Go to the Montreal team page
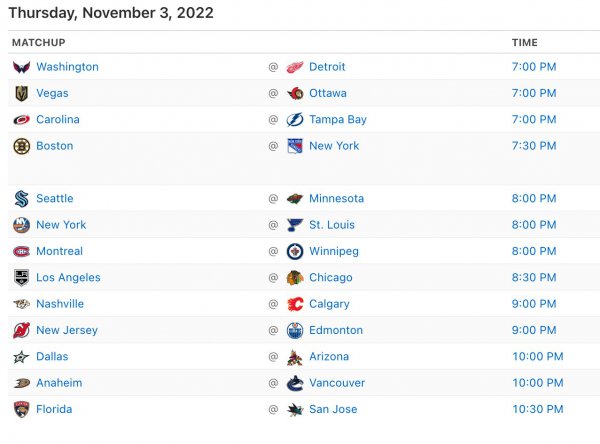 point(59,251)
